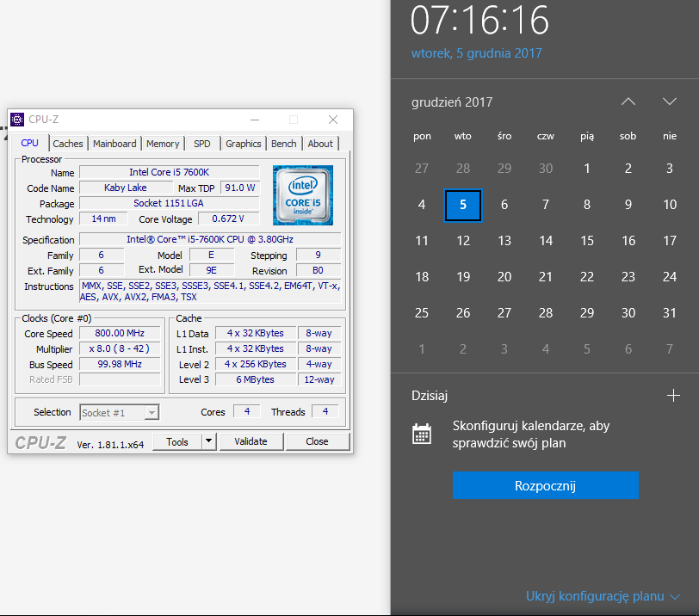The width and height of the screenshot is (699, 616).
Task: Close the CPU-Z window via X
Action: pos(332,120)
